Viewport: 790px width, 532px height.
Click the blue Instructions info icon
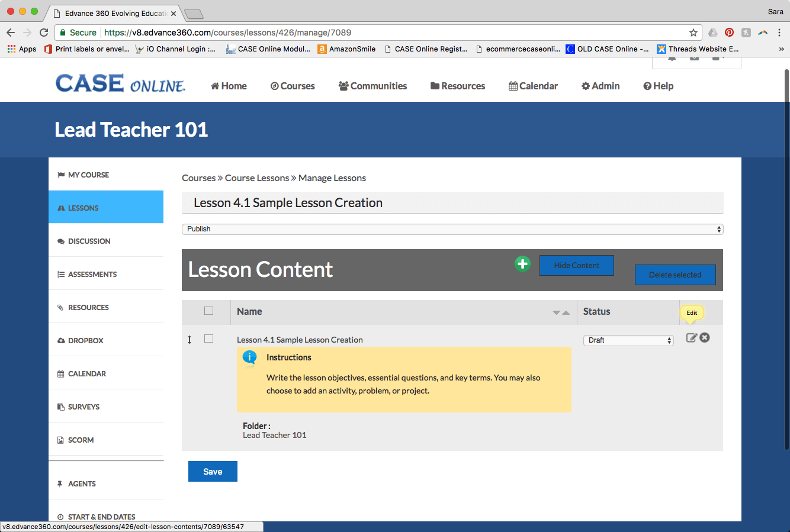pyautogui.click(x=250, y=357)
